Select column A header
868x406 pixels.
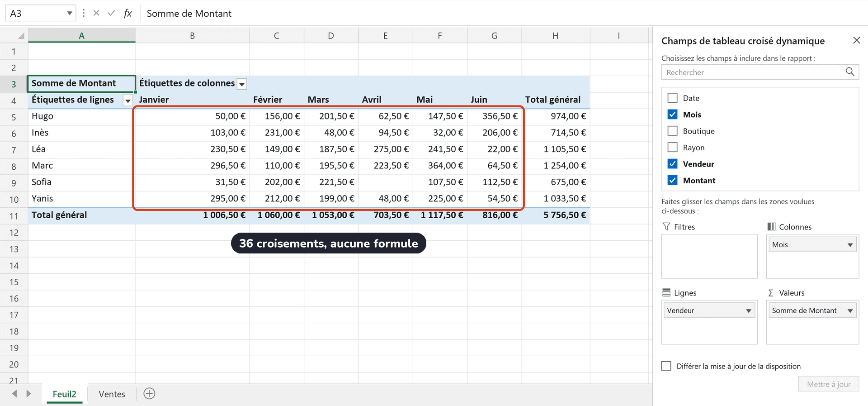(x=82, y=35)
